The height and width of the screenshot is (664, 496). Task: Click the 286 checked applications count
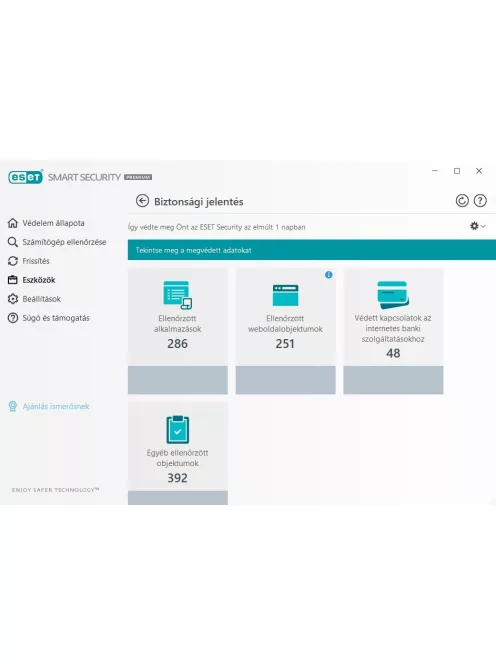pos(177,343)
